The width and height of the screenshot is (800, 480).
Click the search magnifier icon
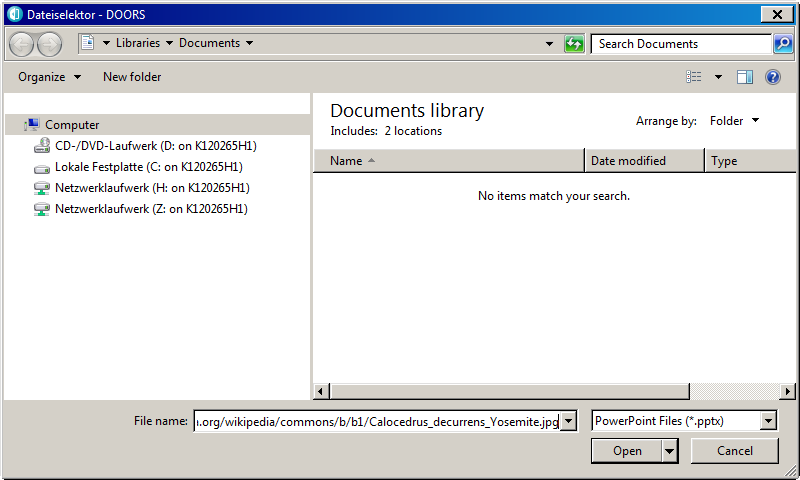point(782,44)
